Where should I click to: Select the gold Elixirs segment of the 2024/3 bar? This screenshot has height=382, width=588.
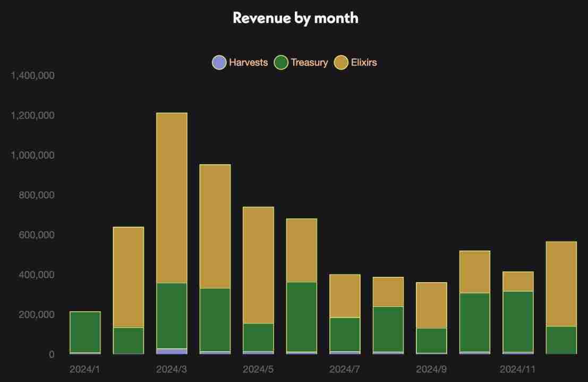(172, 198)
